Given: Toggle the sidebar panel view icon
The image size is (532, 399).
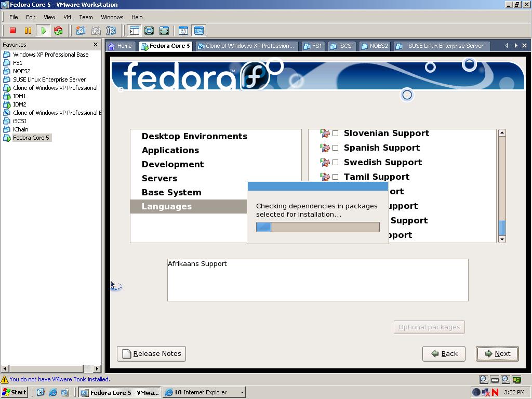Looking at the screenshot, I should [135, 31].
